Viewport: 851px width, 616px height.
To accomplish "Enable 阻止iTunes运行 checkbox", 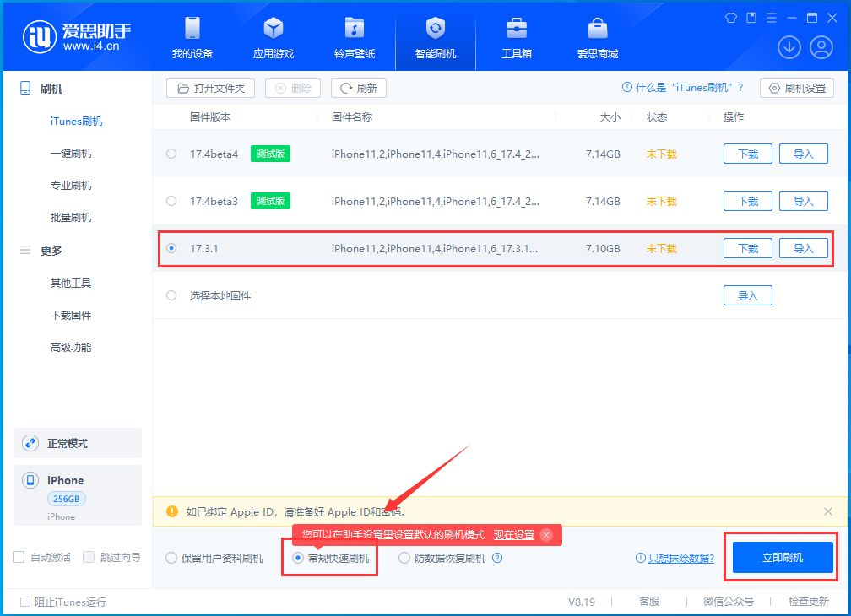I will (25, 602).
